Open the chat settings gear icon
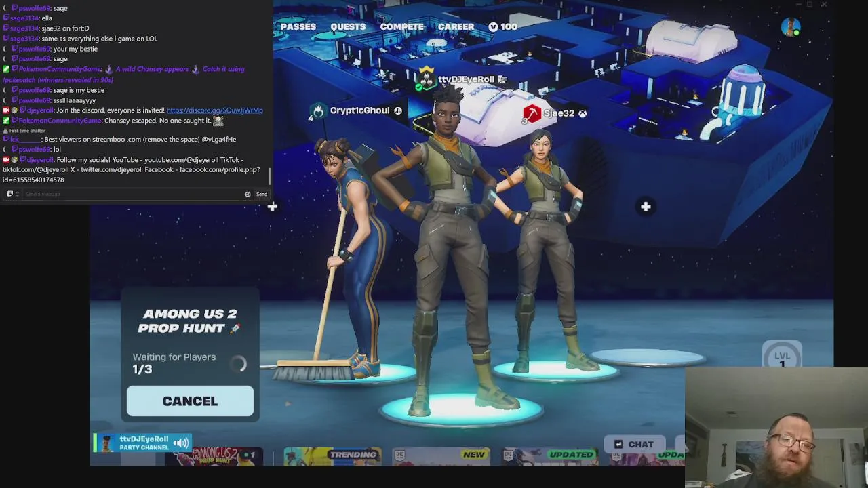This screenshot has height=488, width=868. click(248, 195)
